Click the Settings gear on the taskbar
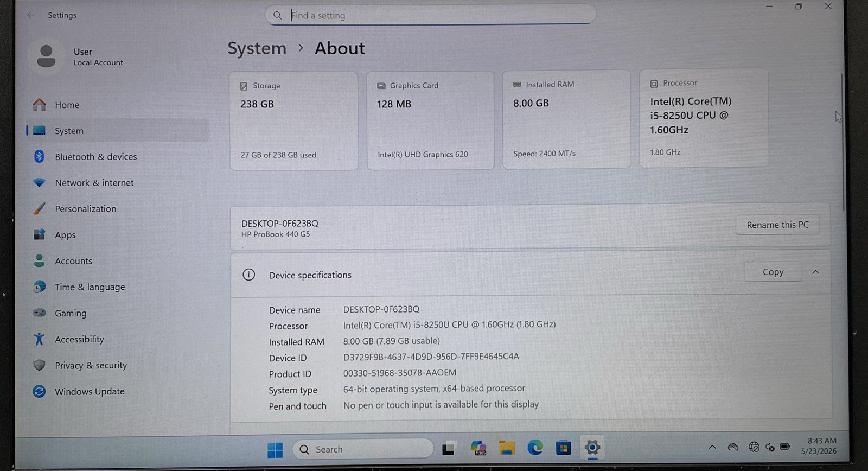The height and width of the screenshot is (471, 868). coord(592,448)
